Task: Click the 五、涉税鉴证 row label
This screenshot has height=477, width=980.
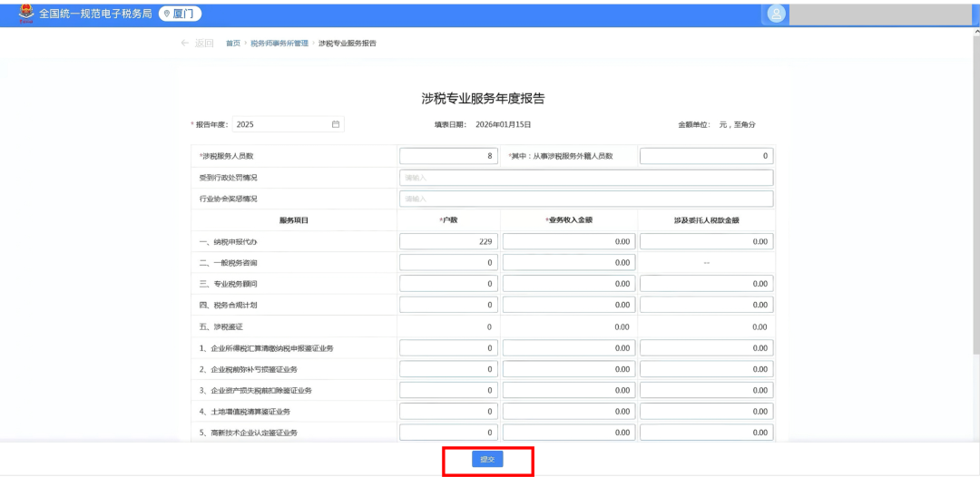Action: pos(220,326)
